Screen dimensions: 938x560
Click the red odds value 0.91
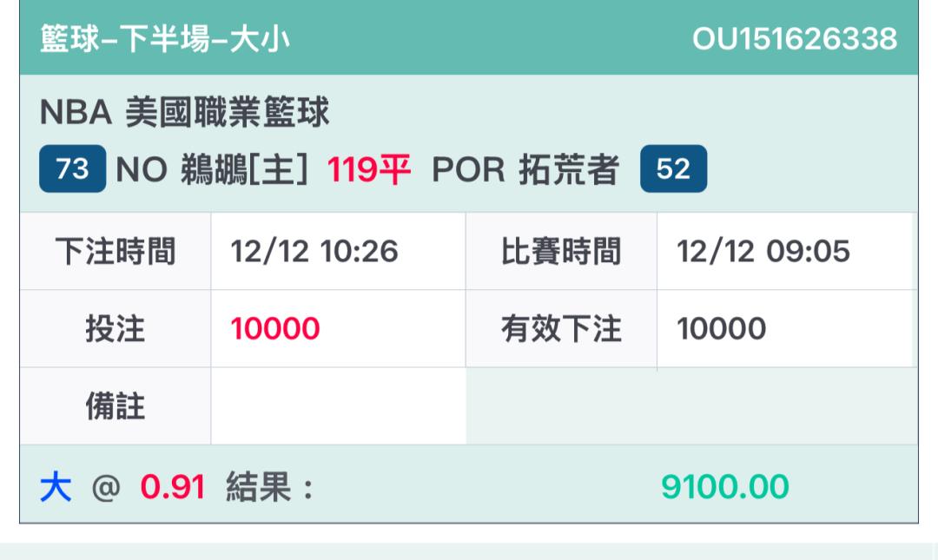pyautogui.click(x=173, y=488)
